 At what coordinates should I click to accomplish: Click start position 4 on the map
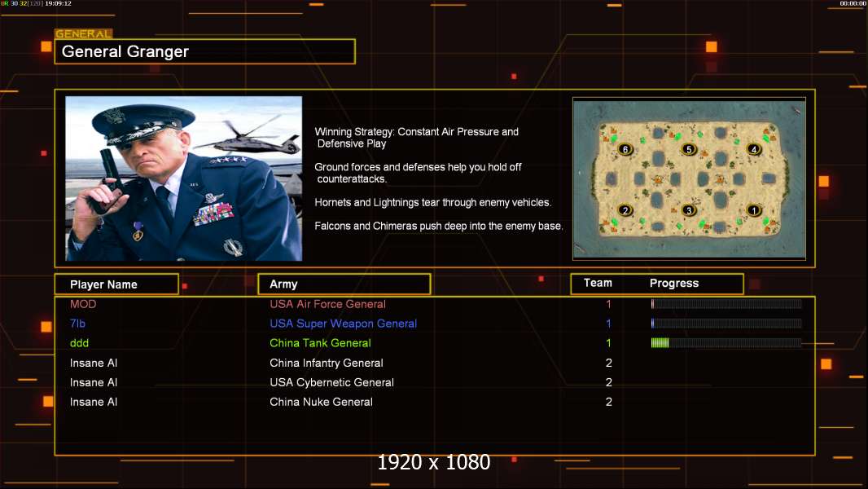click(753, 149)
